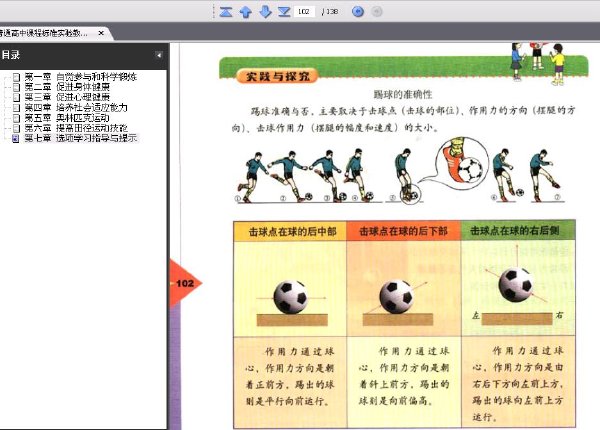Click the greyed-out circular forward button
The width and height of the screenshot is (600, 430).
377,12
